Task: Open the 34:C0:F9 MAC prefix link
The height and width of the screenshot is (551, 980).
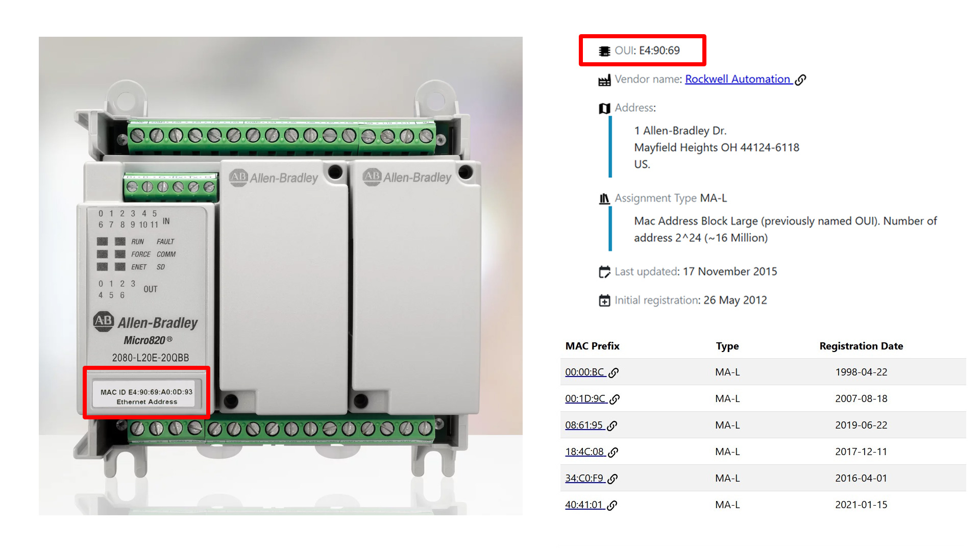Action: [x=584, y=479]
